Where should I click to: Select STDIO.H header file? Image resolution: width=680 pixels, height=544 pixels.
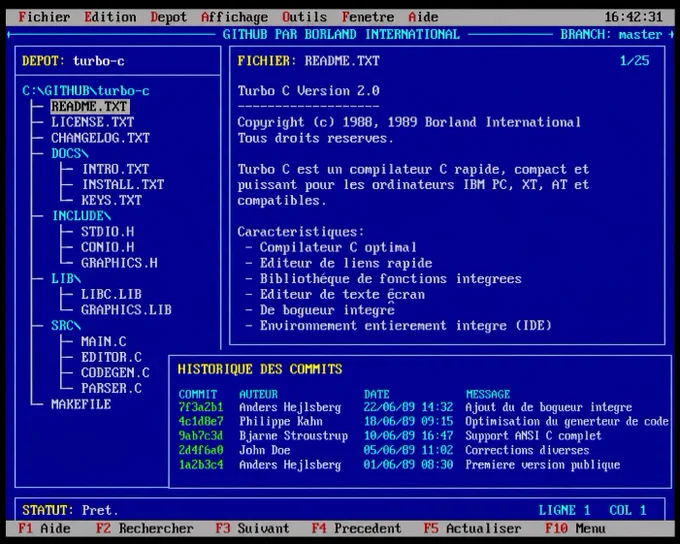[108, 231]
